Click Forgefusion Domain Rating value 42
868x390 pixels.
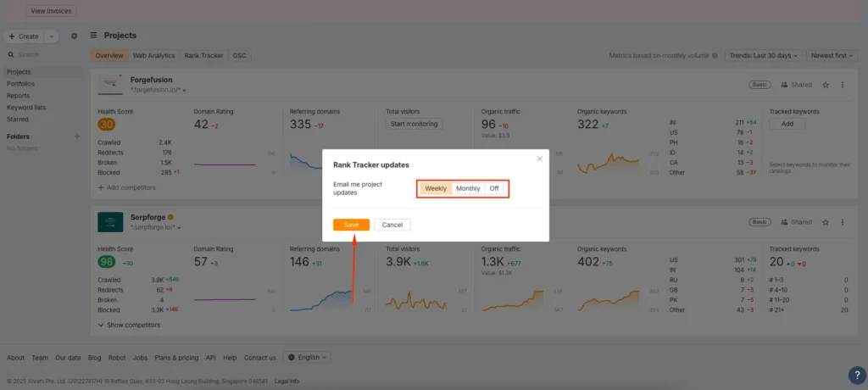(x=201, y=124)
